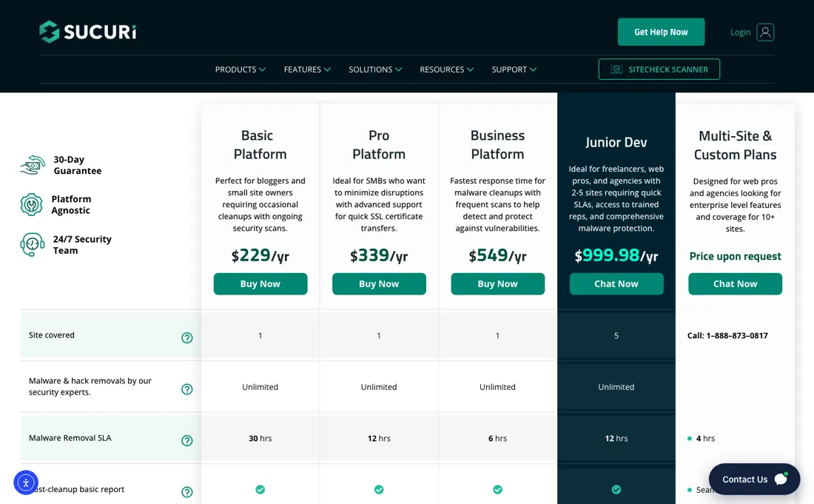The image size is (814, 504).
Task: Expand the Support menu chevron
Action: pyautogui.click(x=533, y=70)
